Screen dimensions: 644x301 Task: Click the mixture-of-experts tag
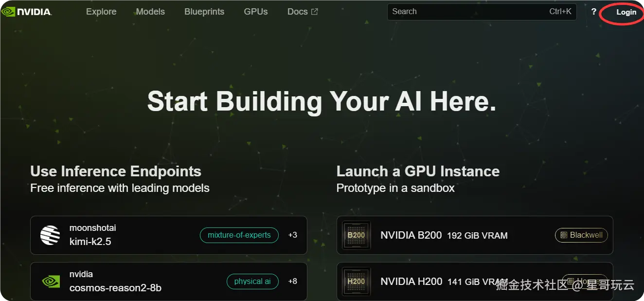point(239,235)
